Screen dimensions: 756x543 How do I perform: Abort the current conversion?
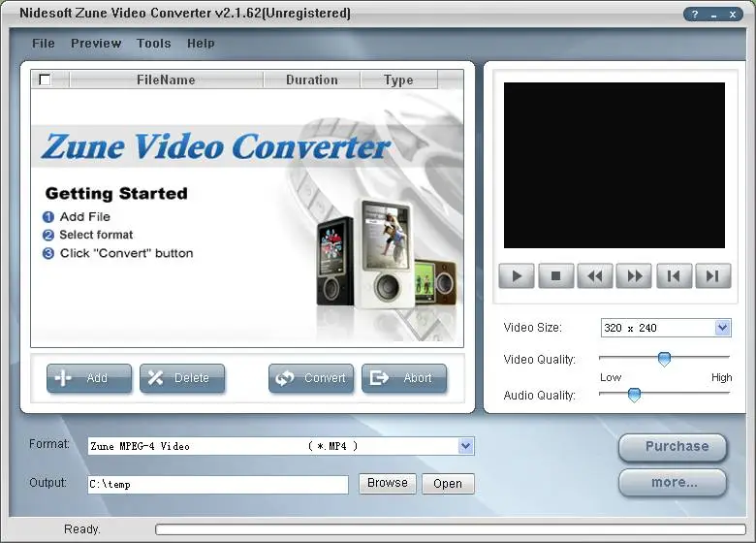pos(404,378)
